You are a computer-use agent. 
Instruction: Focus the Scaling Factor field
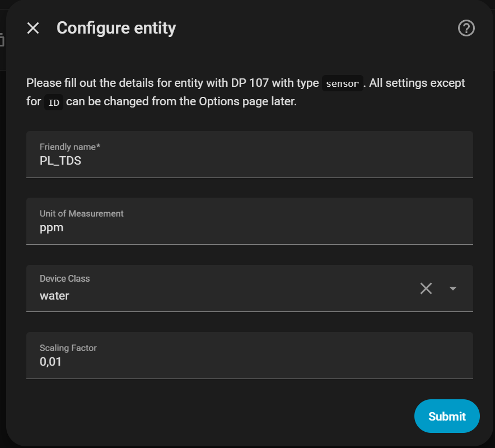pos(249,356)
